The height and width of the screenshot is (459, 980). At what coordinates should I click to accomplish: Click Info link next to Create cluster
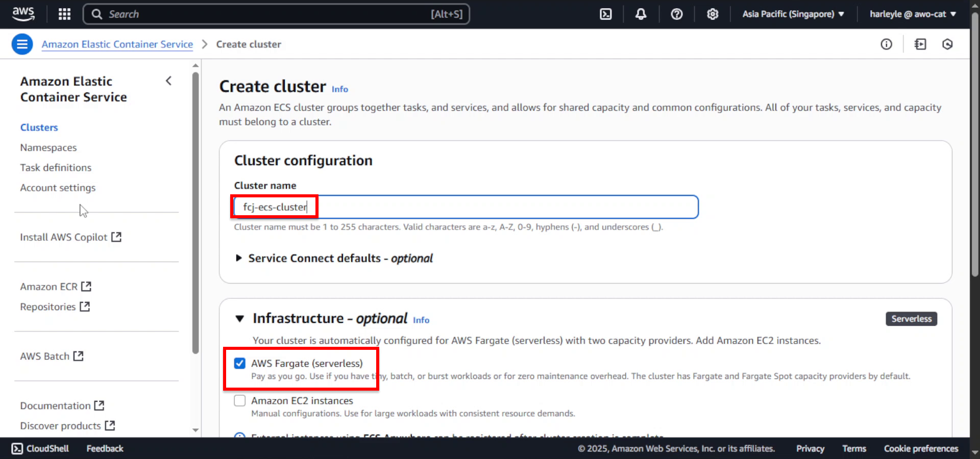340,89
